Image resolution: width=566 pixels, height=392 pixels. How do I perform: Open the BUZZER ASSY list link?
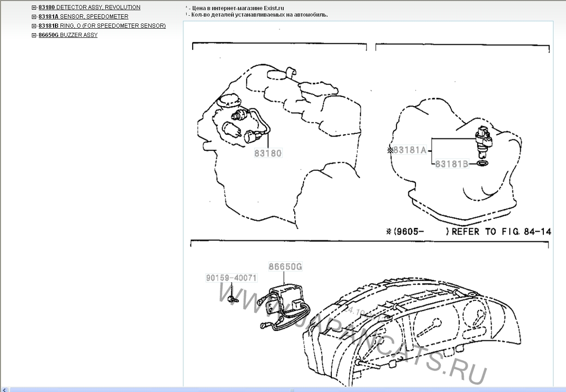coord(79,35)
